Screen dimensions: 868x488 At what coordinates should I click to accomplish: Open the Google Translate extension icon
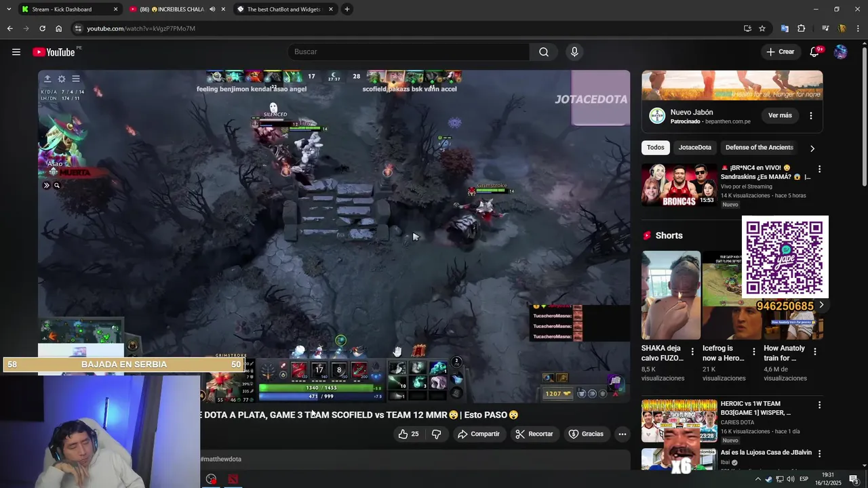click(x=785, y=28)
